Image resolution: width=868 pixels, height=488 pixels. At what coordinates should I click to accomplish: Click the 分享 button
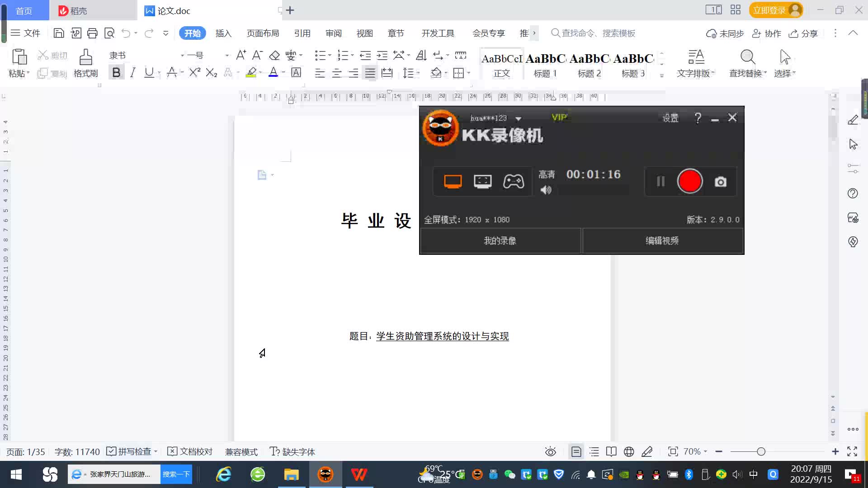[803, 33]
